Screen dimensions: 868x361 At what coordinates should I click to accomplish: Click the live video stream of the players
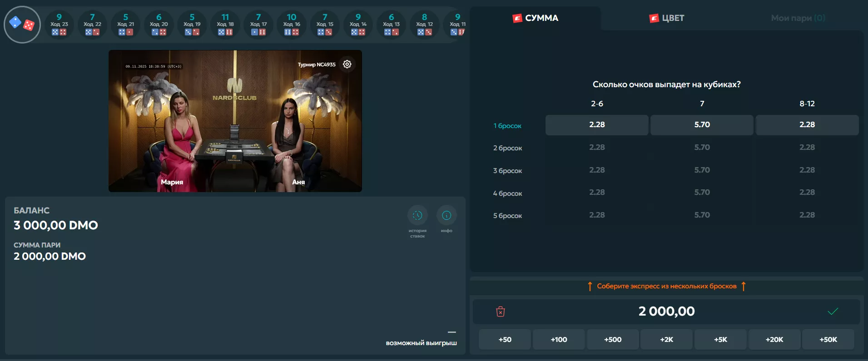[235, 121]
